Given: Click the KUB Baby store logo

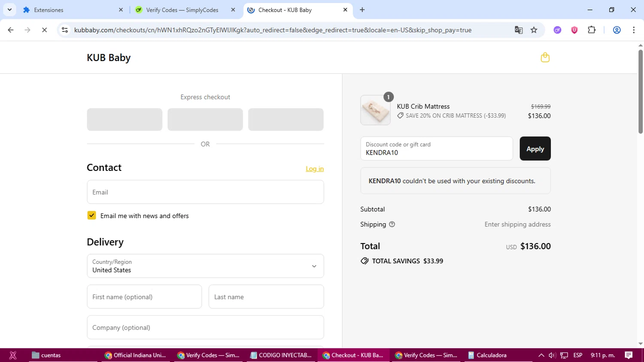Looking at the screenshot, I should coord(109,58).
